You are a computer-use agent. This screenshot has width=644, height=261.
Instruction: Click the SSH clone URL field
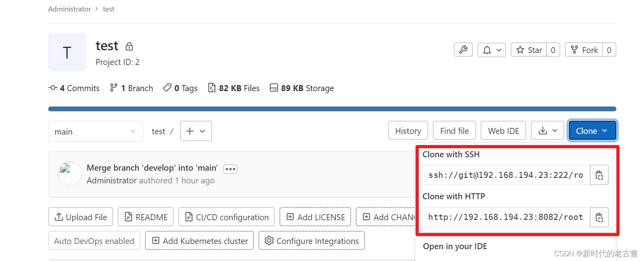tap(506, 175)
